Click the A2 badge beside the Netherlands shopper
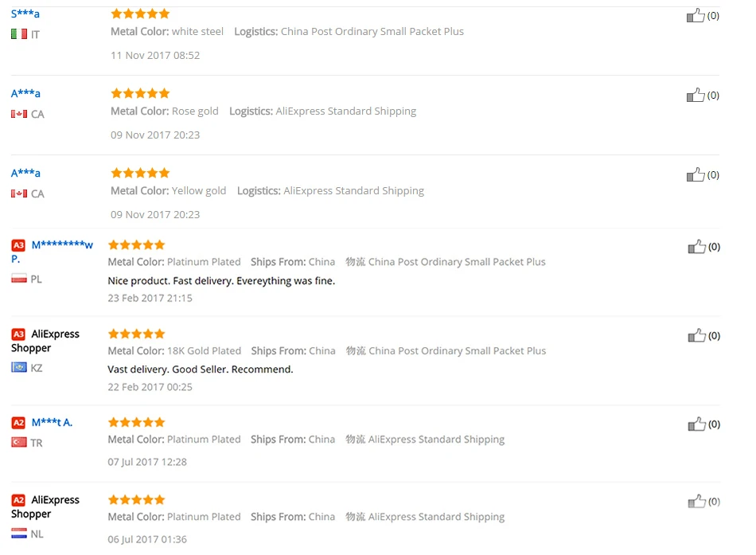The image size is (756, 555). click(18, 500)
